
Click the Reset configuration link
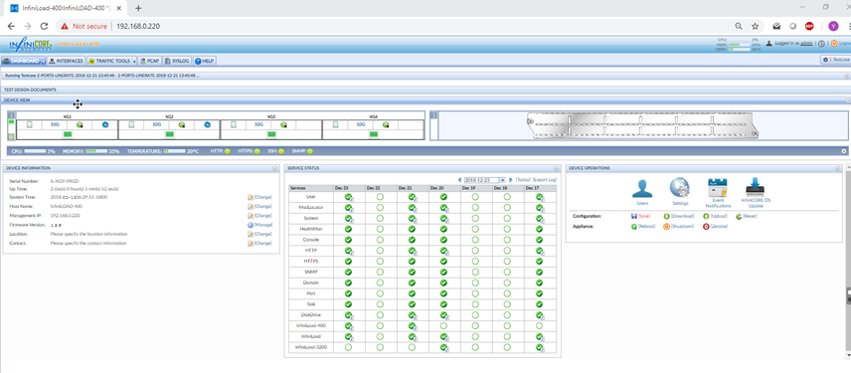click(750, 216)
